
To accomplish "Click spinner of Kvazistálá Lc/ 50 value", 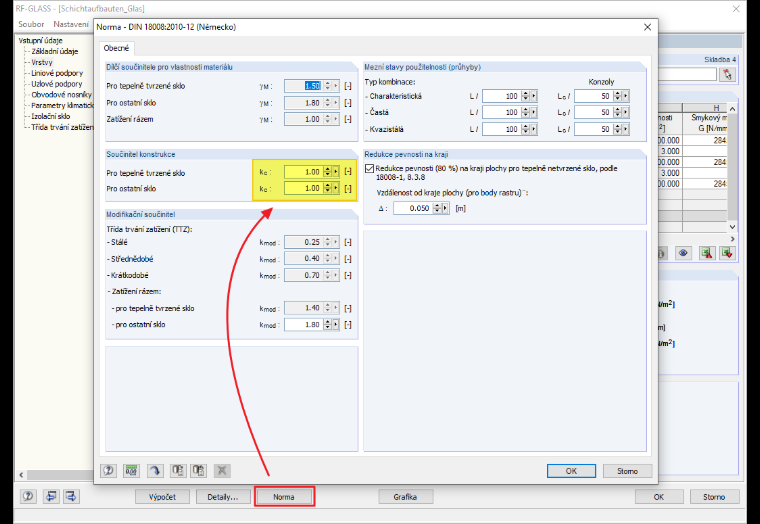I will click(618, 129).
